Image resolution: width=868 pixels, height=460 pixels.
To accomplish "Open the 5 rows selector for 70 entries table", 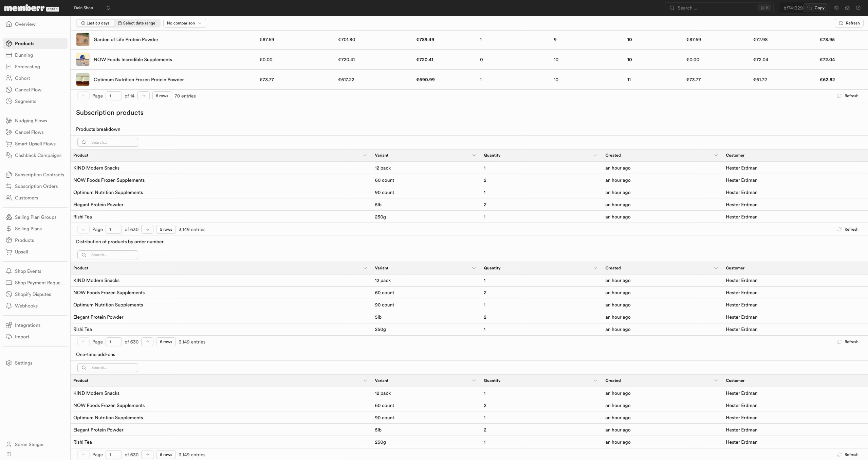I will click(x=162, y=96).
